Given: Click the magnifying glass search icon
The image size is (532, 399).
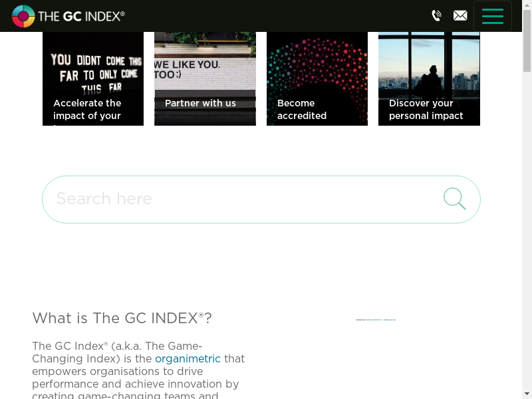Looking at the screenshot, I should [455, 199].
